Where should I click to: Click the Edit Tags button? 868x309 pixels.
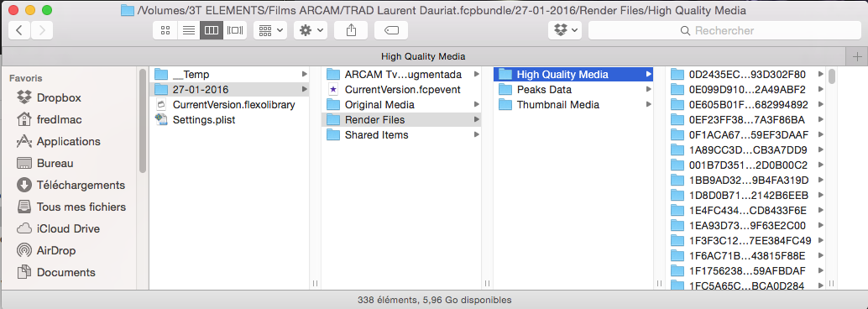tap(391, 30)
